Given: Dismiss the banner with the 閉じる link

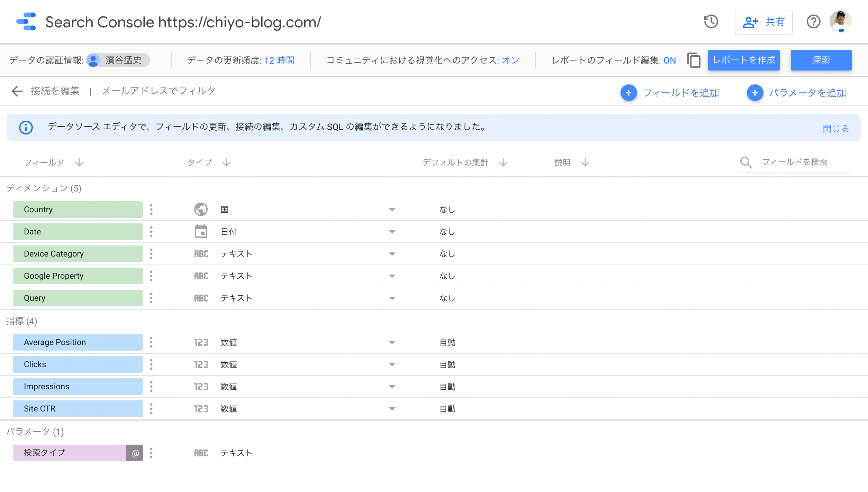Looking at the screenshot, I should coord(835,128).
